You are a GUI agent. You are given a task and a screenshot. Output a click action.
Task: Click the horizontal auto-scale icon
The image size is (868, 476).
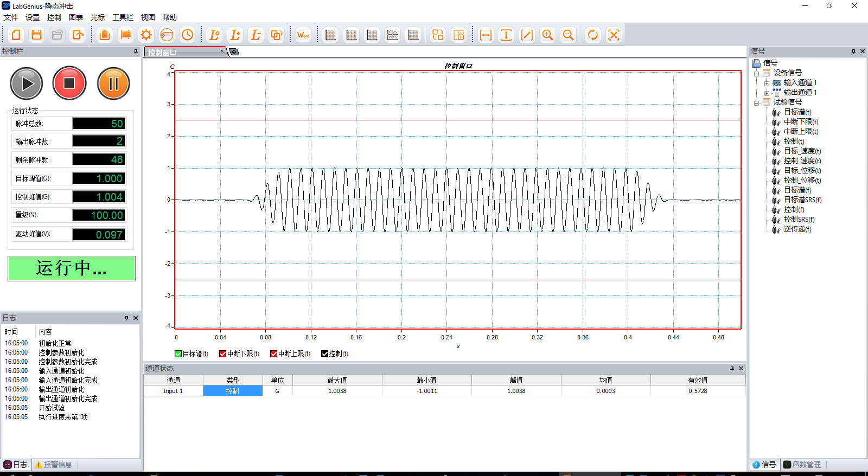(x=486, y=35)
